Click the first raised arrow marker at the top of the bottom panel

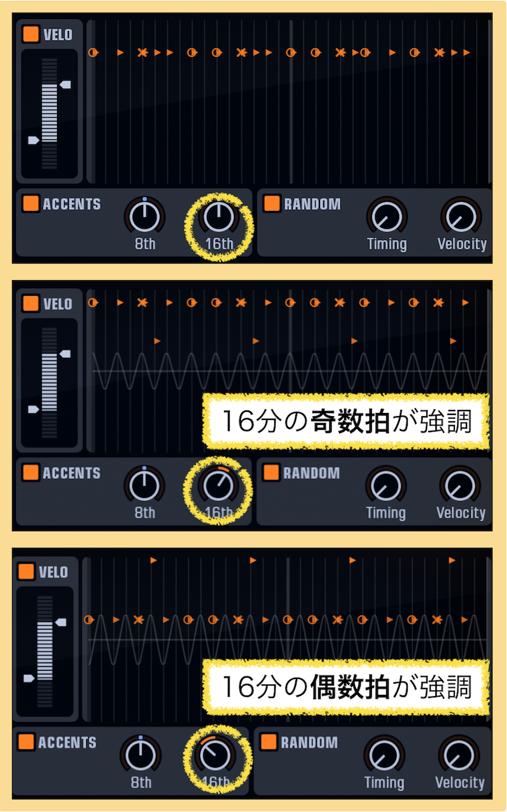click(x=153, y=561)
